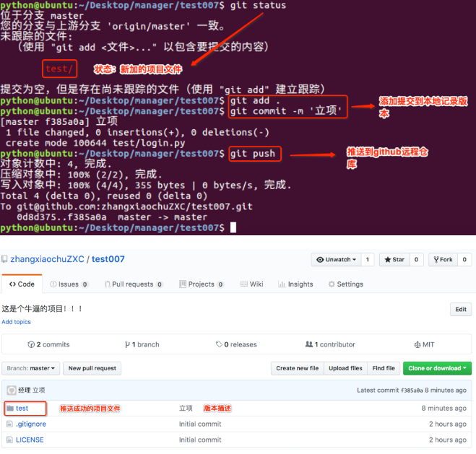The height and width of the screenshot is (454, 476).
Task: Open the 立项 commit message in test row
Action: (x=186, y=409)
